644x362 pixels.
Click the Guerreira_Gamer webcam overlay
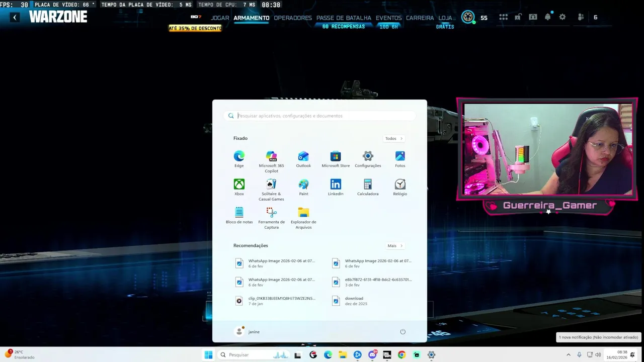[x=547, y=156]
